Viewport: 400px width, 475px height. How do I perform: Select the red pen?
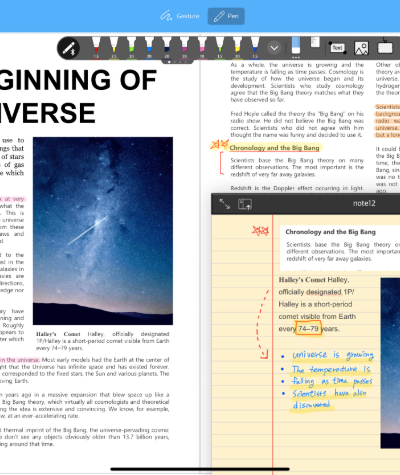tap(96, 48)
